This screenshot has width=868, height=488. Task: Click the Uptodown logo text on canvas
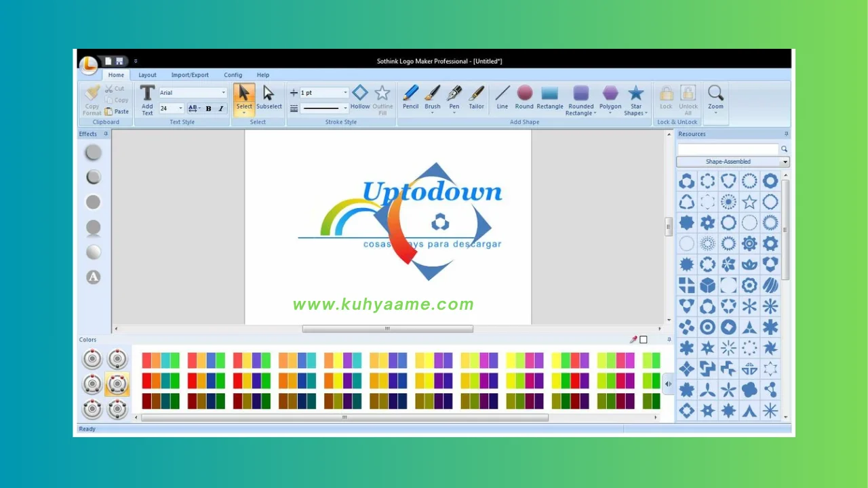pos(432,192)
